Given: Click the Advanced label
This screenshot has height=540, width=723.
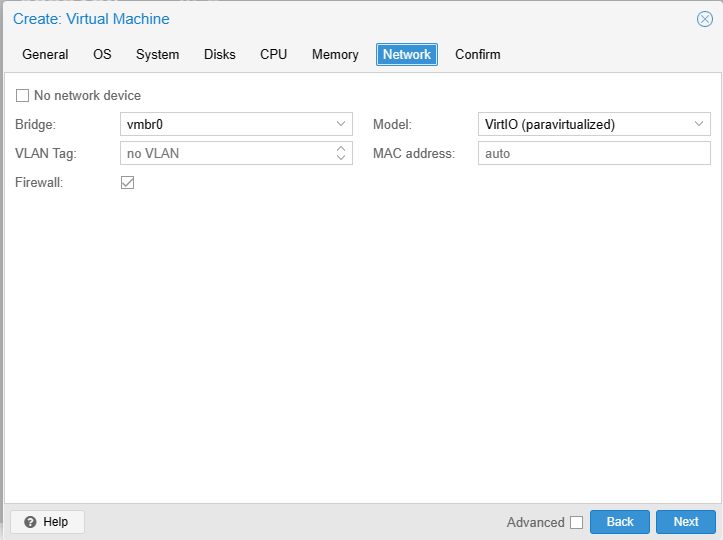Looking at the screenshot, I should tap(535, 522).
